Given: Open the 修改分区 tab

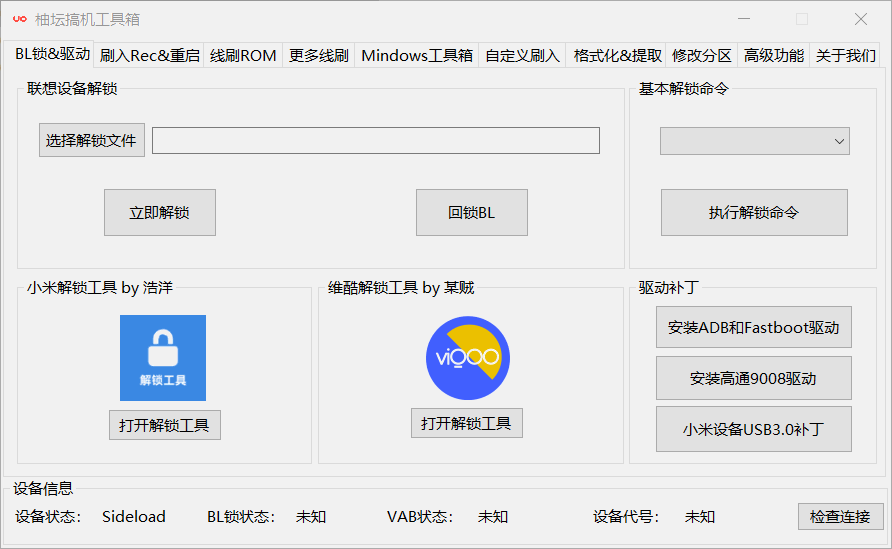Looking at the screenshot, I should click(702, 56).
